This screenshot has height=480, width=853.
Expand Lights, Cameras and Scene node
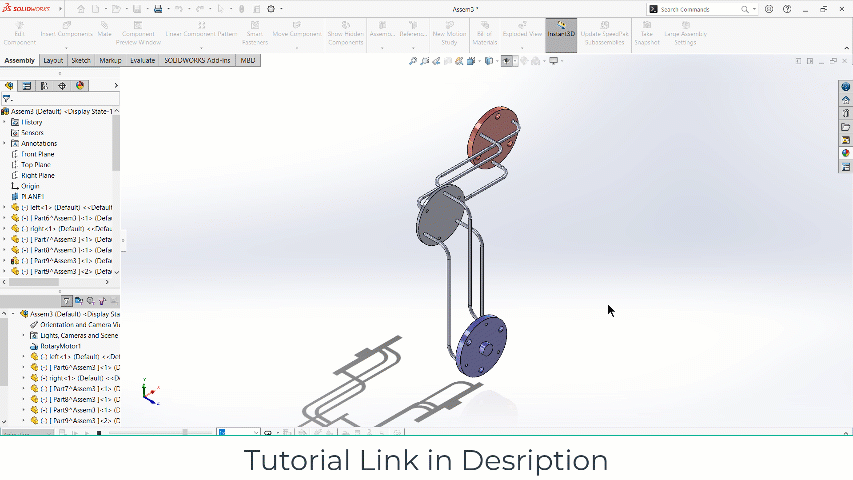(x=23, y=336)
